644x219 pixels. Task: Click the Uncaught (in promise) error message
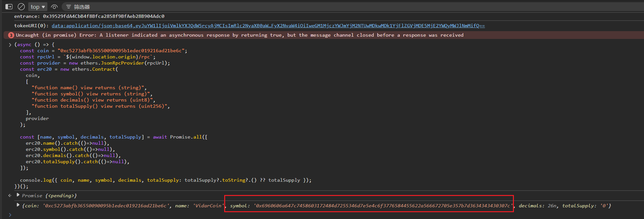[x=239, y=35]
